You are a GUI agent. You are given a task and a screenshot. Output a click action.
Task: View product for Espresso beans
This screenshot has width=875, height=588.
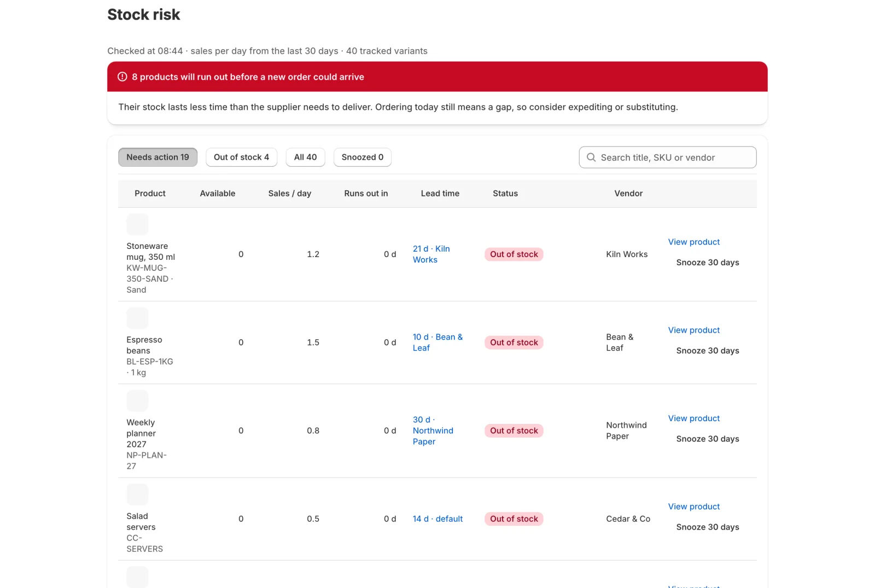click(693, 330)
